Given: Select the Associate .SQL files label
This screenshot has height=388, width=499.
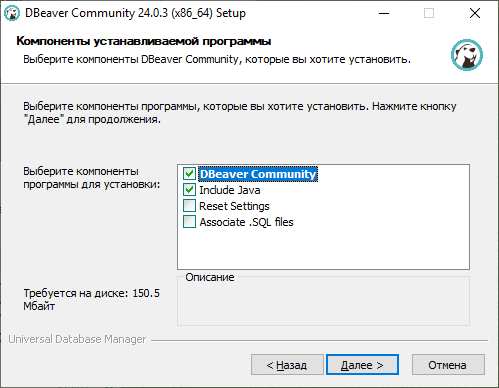Looking at the screenshot, I should click(246, 222).
